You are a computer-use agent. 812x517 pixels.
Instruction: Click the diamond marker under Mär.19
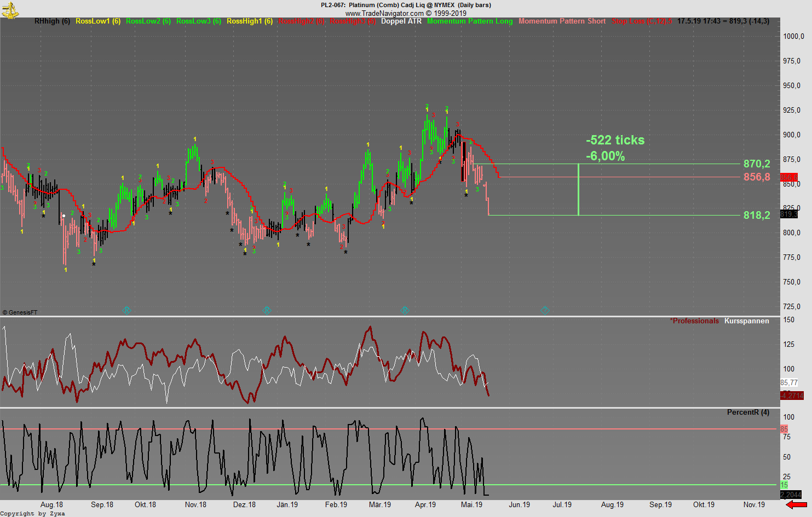pos(405,310)
